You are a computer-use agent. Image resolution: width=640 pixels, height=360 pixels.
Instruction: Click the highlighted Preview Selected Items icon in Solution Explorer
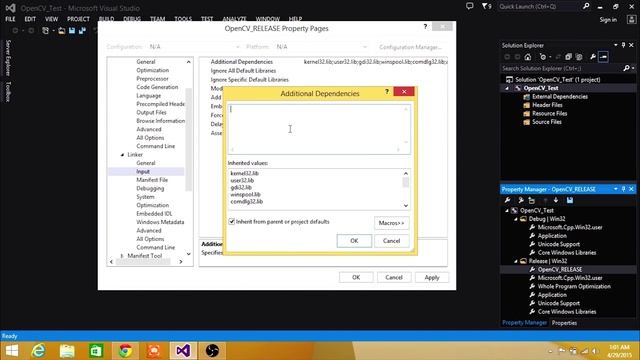click(x=603, y=57)
